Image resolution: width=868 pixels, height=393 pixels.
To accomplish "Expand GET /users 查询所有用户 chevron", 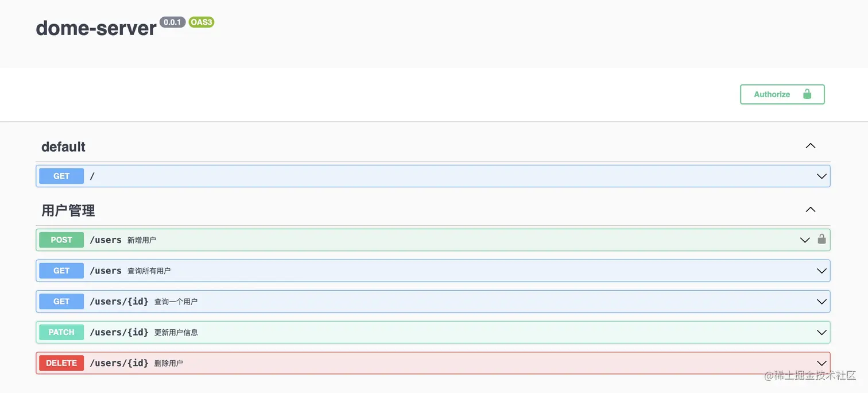I will coord(821,271).
